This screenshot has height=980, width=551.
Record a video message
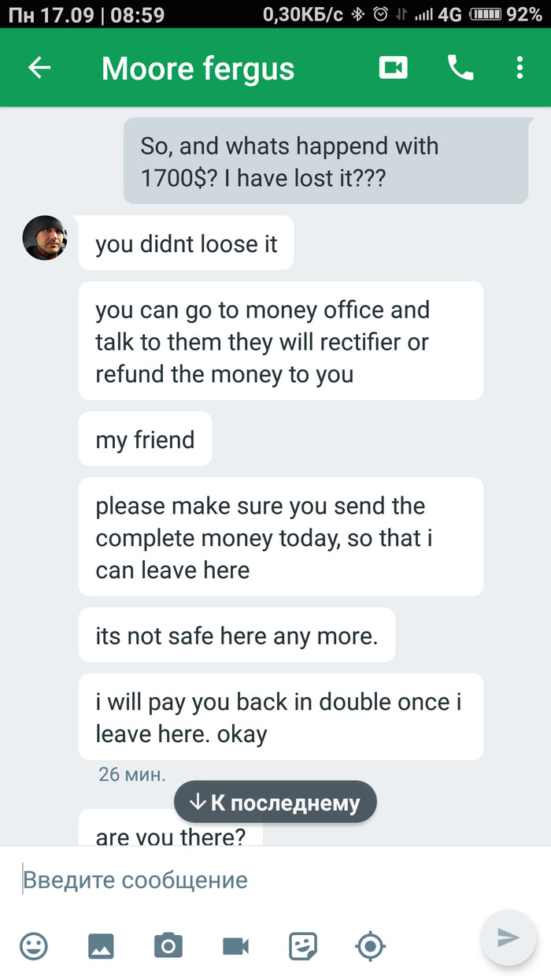coord(235,945)
